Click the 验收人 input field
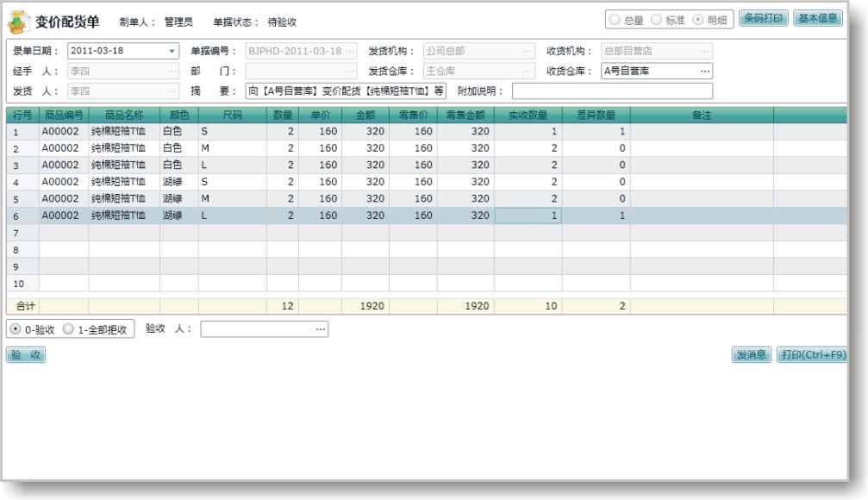 [264, 329]
